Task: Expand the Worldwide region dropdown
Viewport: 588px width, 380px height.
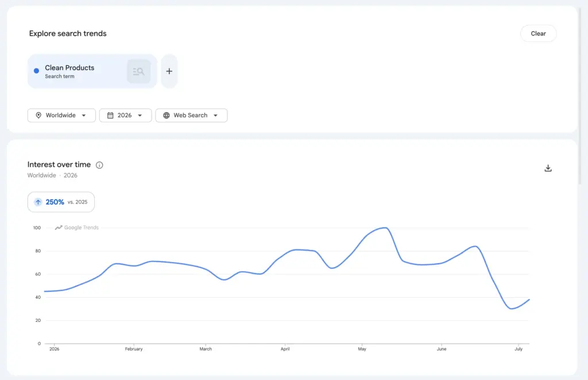Action: point(61,116)
